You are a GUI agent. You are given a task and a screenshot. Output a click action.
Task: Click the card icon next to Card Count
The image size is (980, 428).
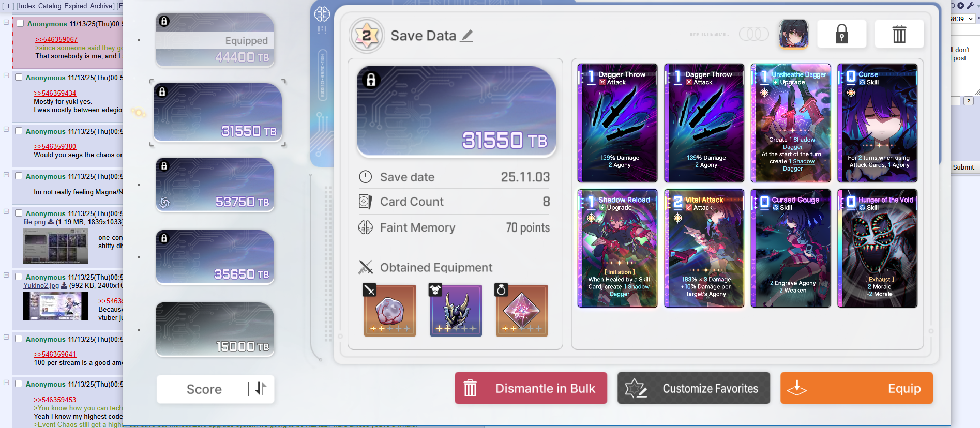coord(366,202)
